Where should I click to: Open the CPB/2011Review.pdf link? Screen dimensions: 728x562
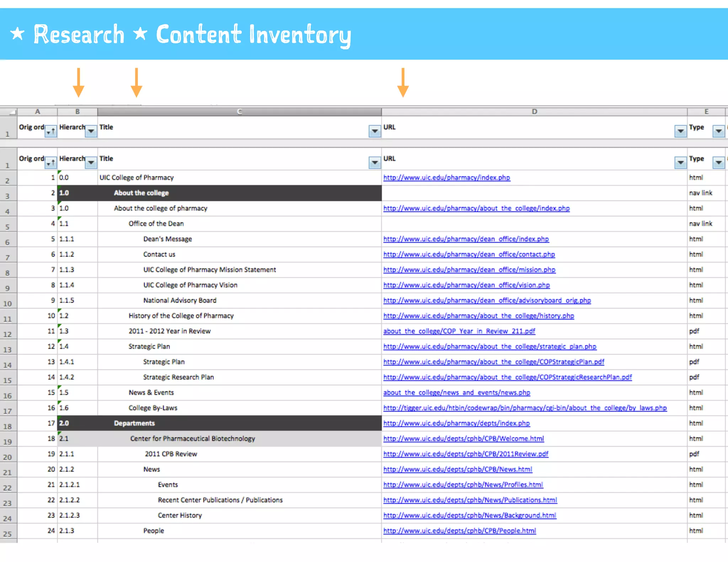point(466,454)
